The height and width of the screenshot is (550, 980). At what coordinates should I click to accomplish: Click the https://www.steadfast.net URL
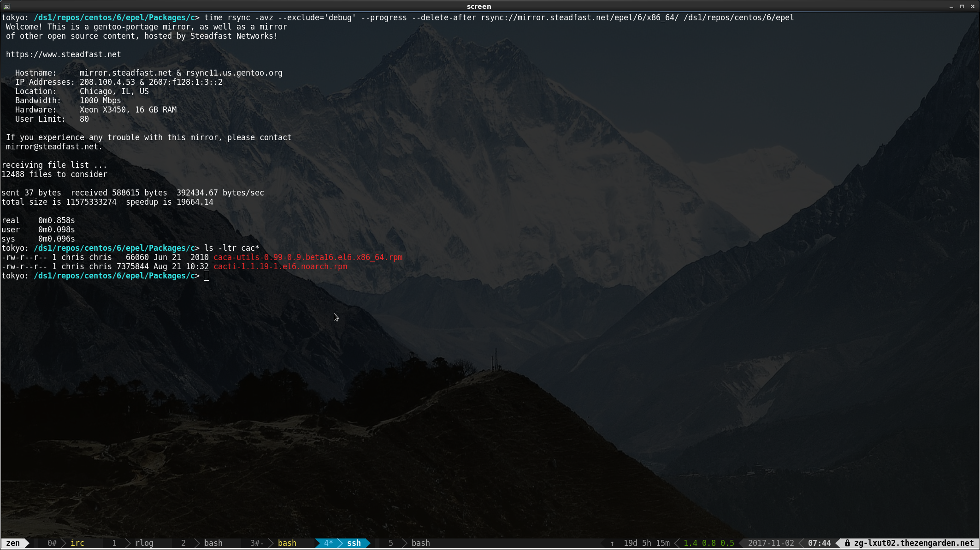(x=63, y=54)
